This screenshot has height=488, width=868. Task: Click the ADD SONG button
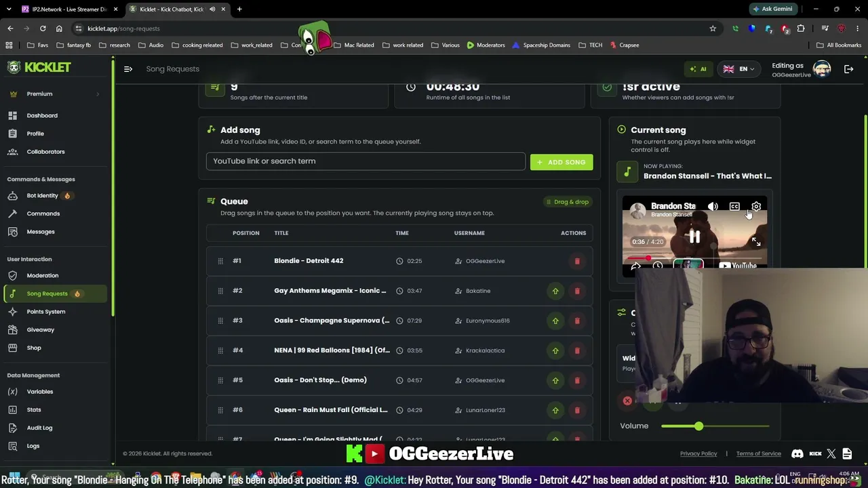tap(561, 162)
